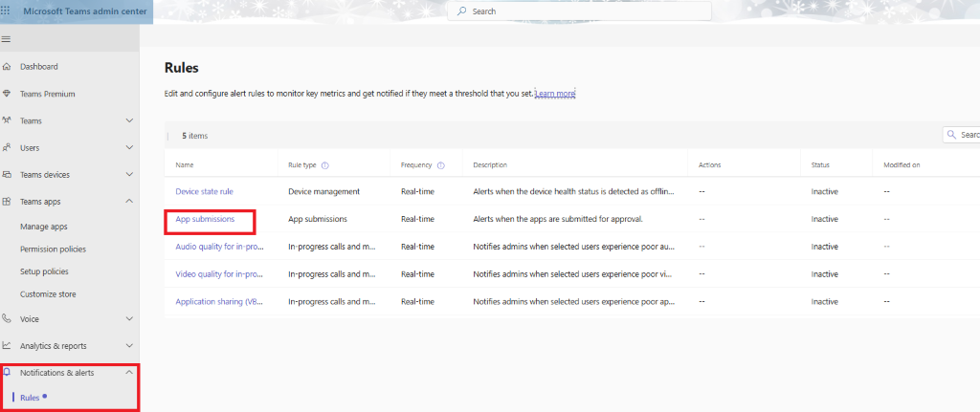This screenshot has width=980, height=412.
Task: Expand the Voice section chevron
Action: (x=129, y=319)
